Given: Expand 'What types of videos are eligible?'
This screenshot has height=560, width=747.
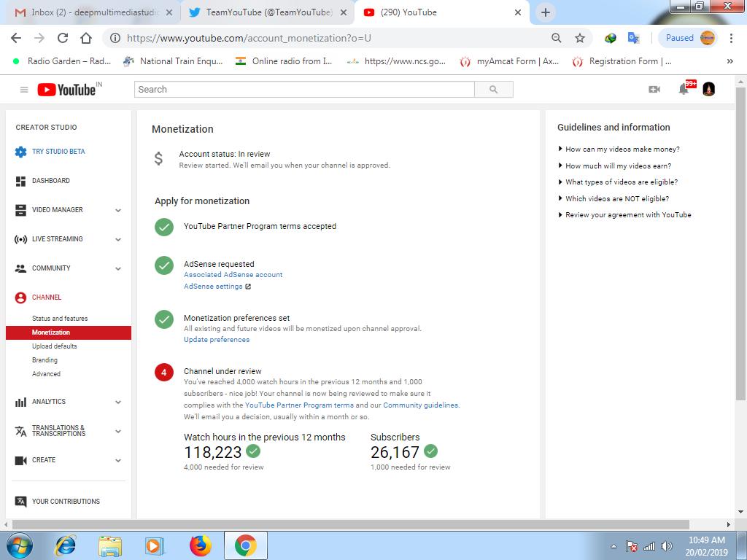Looking at the screenshot, I should click(618, 182).
